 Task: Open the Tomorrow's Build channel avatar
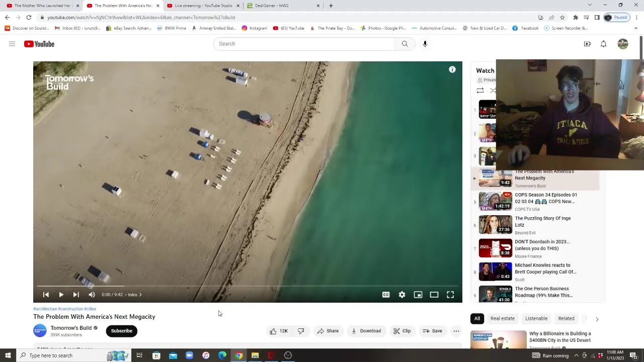point(40,330)
